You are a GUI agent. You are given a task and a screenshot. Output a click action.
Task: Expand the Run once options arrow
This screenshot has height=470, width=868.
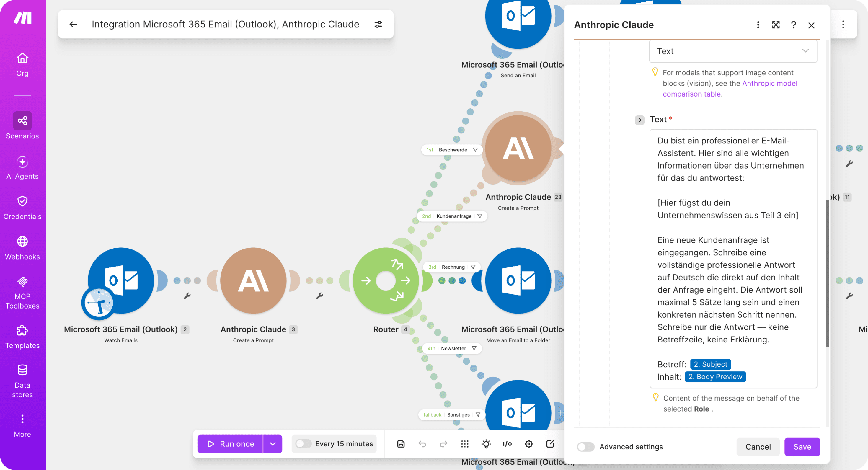[x=273, y=444]
